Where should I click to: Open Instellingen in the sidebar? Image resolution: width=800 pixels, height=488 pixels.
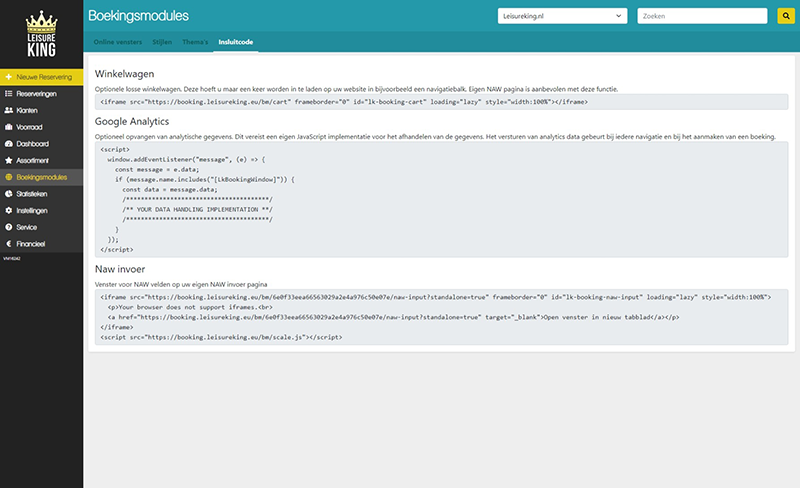(41, 210)
